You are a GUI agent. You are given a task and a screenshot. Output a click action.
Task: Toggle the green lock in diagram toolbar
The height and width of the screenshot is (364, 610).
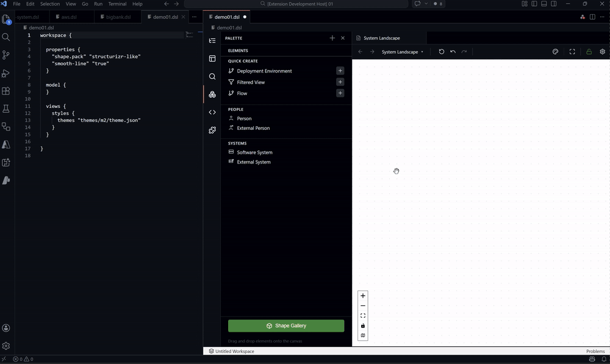[x=589, y=52]
